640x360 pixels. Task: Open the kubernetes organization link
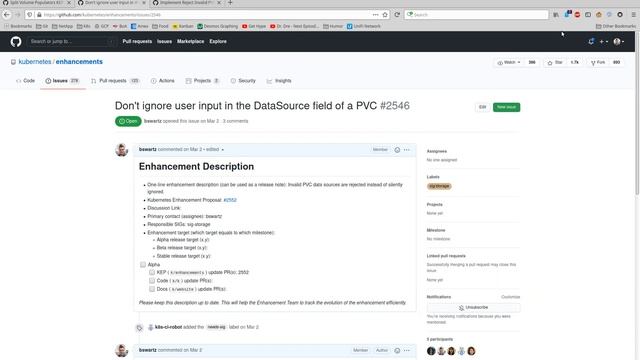35,62
